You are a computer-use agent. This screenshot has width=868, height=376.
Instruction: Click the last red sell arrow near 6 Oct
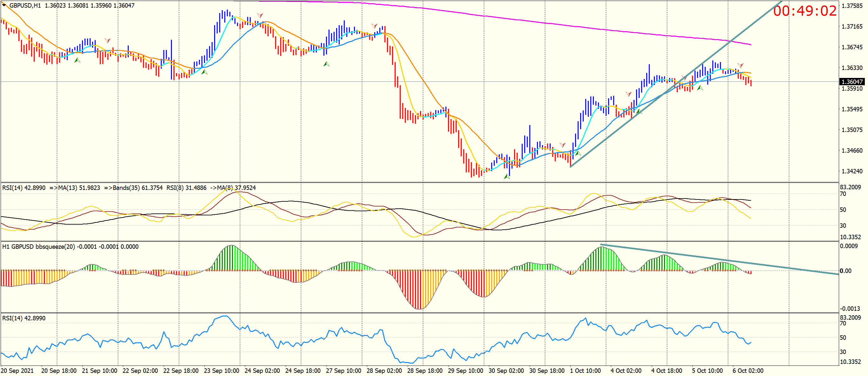740,65
